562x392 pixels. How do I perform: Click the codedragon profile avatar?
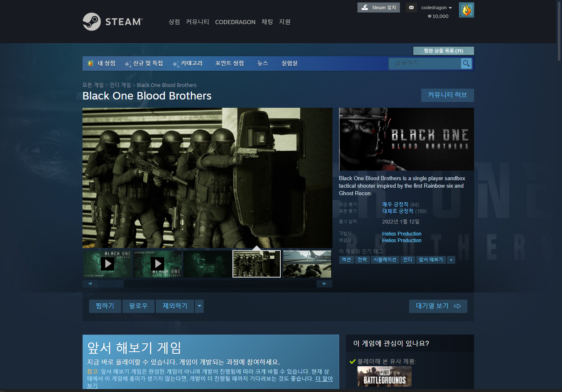(467, 10)
